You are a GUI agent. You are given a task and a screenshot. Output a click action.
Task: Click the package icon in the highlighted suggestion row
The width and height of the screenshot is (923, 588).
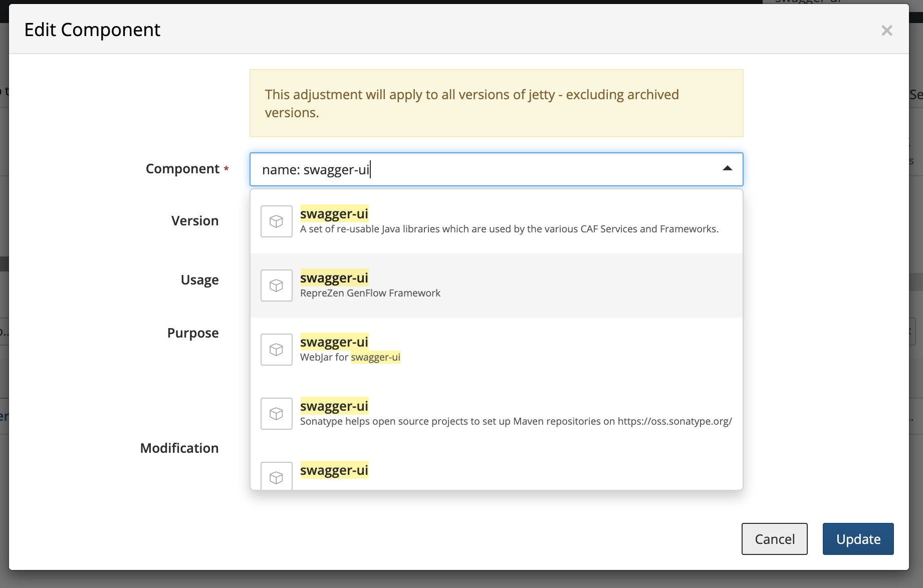tap(276, 285)
